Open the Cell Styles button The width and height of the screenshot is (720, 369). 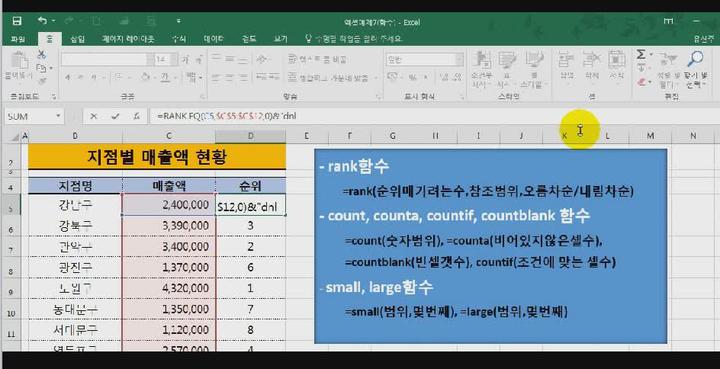[533, 69]
